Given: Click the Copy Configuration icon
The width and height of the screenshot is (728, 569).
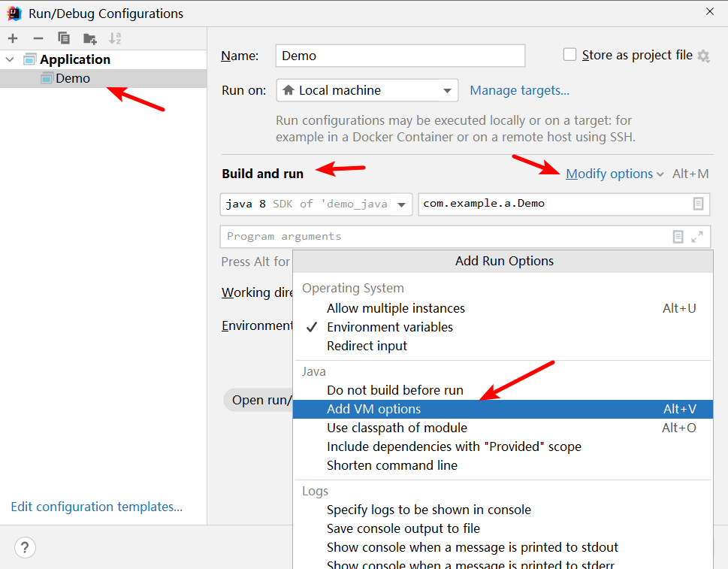Looking at the screenshot, I should [x=64, y=38].
